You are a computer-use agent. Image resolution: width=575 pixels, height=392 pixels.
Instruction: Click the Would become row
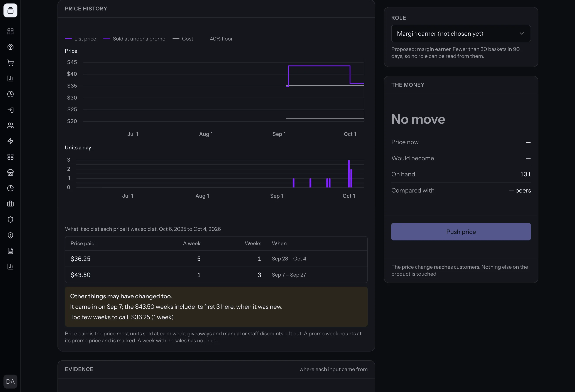461,158
